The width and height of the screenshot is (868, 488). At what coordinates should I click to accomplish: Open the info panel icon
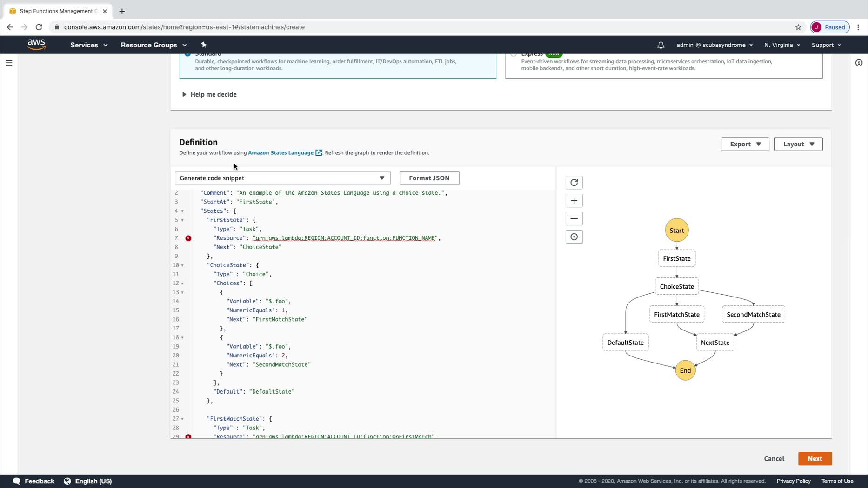tap(859, 63)
